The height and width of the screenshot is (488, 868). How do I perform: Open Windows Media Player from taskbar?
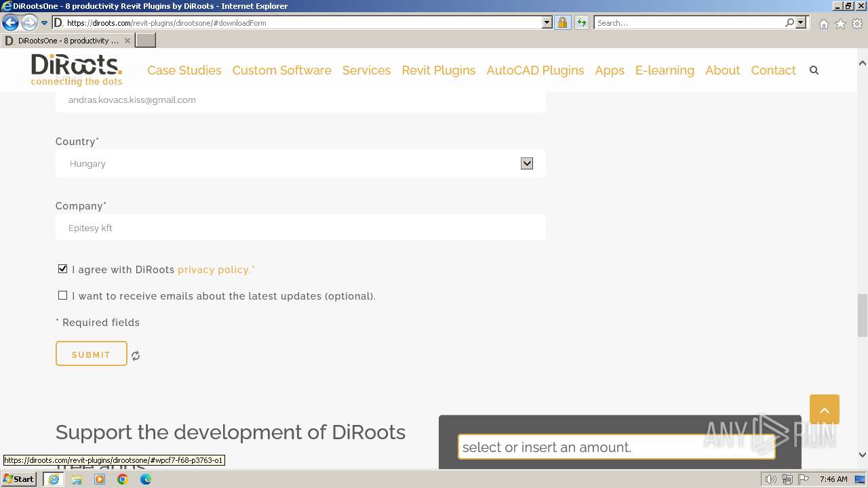pyautogui.click(x=100, y=479)
